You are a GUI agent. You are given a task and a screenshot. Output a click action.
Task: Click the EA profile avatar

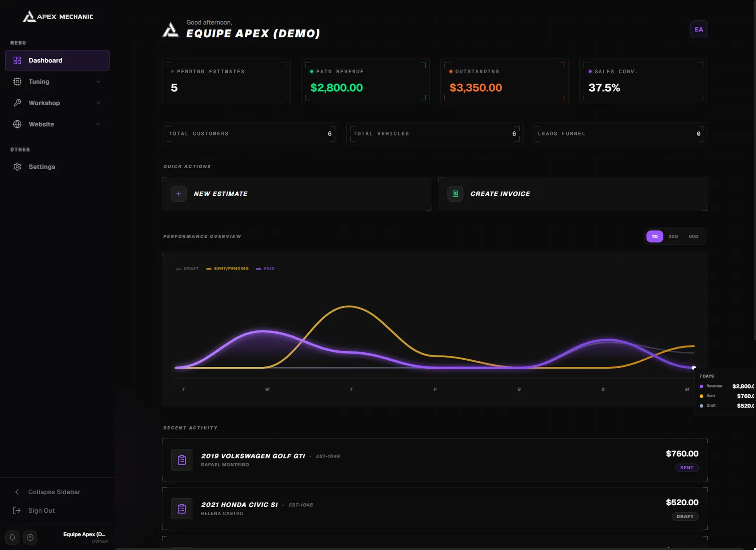pyautogui.click(x=699, y=29)
